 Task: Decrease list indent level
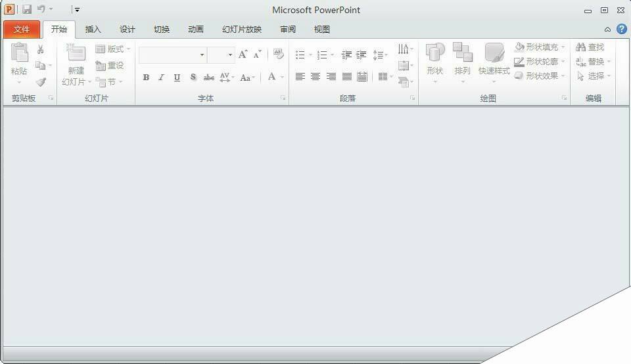[x=346, y=55]
